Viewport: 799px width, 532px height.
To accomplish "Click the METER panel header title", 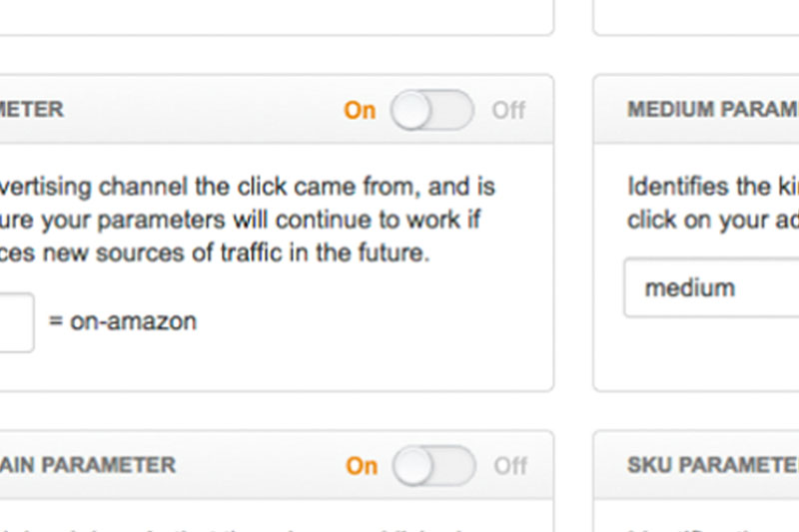I will click(32, 109).
